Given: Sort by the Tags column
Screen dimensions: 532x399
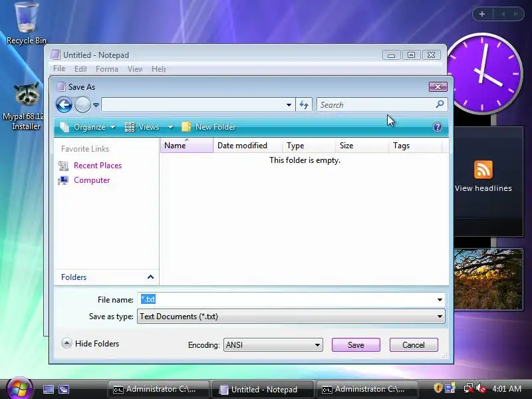Looking at the screenshot, I should pyautogui.click(x=416, y=145).
